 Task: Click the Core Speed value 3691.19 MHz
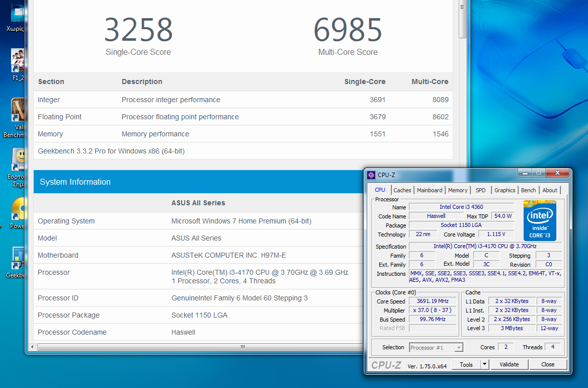(x=433, y=301)
